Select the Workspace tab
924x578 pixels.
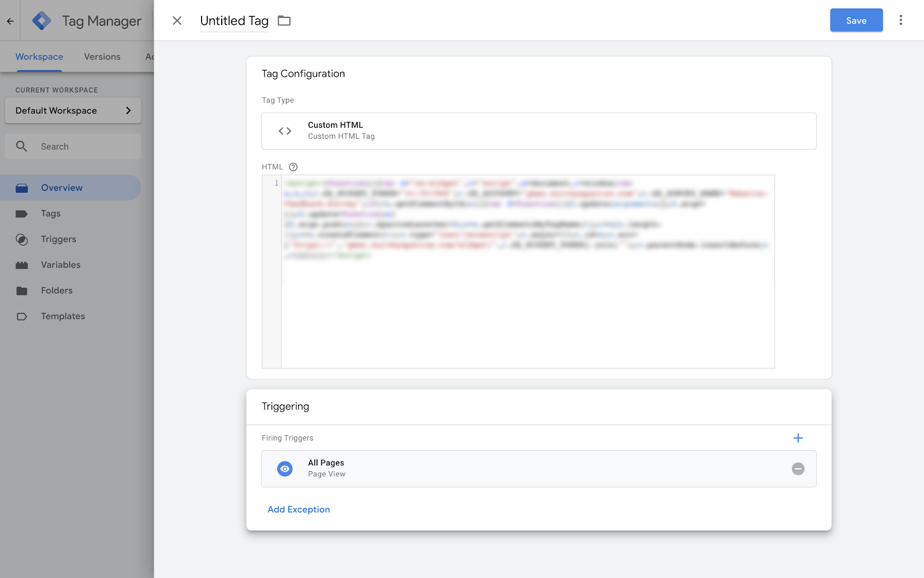(x=39, y=57)
